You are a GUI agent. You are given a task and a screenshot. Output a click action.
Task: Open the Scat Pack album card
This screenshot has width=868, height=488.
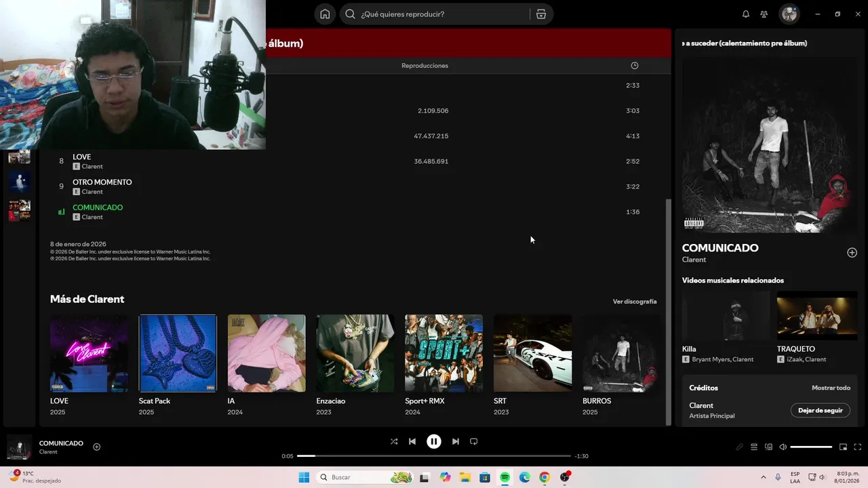click(x=178, y=365)
